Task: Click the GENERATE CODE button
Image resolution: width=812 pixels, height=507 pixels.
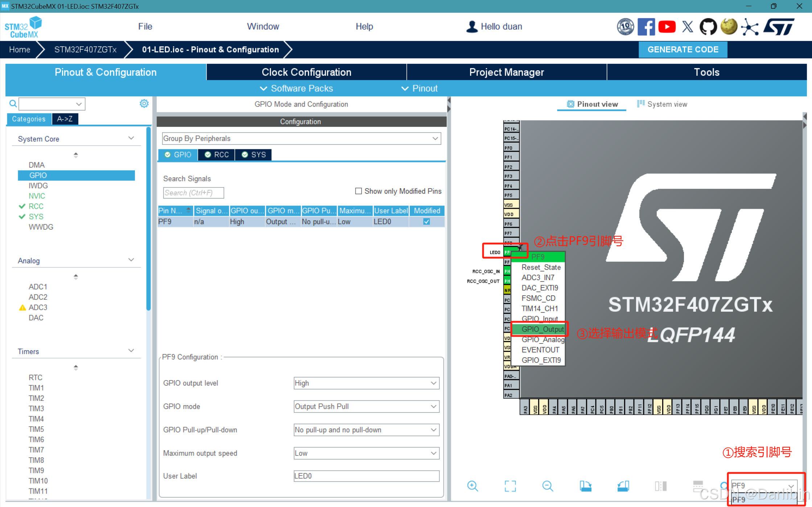Action: pos(683,49)
